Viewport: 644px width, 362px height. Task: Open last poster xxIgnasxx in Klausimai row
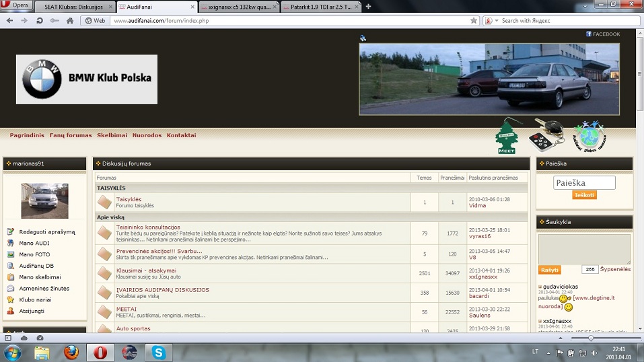pos(483,277)
